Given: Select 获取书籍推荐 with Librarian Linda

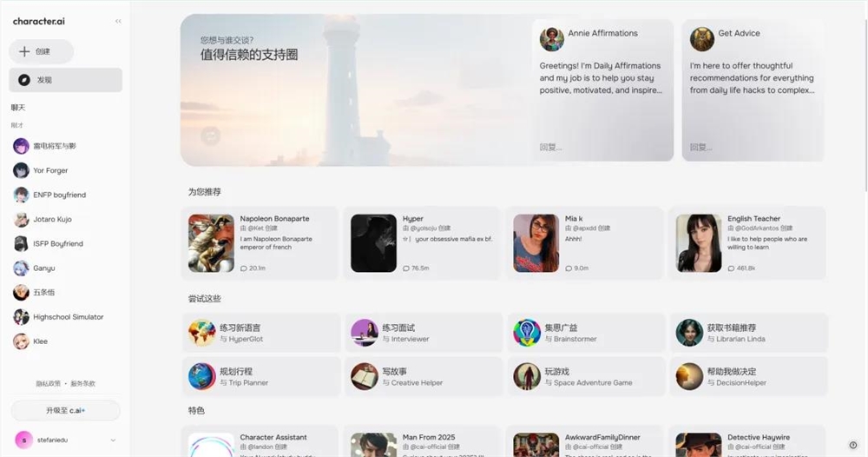Looking at the screenshot, I should 748,333.
